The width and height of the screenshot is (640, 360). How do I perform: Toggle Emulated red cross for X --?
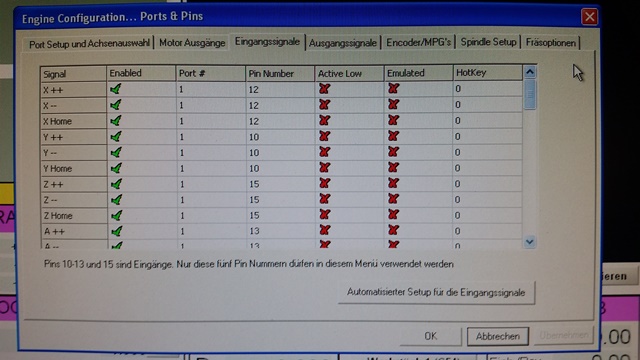tap(393, 104)
